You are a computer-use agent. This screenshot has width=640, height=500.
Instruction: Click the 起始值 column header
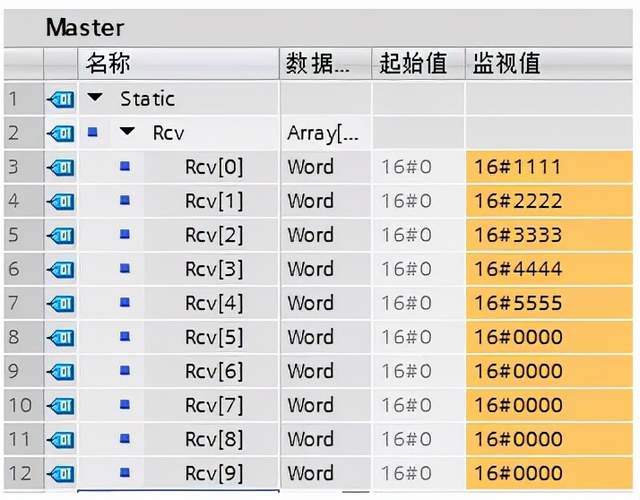pos(413,64)
